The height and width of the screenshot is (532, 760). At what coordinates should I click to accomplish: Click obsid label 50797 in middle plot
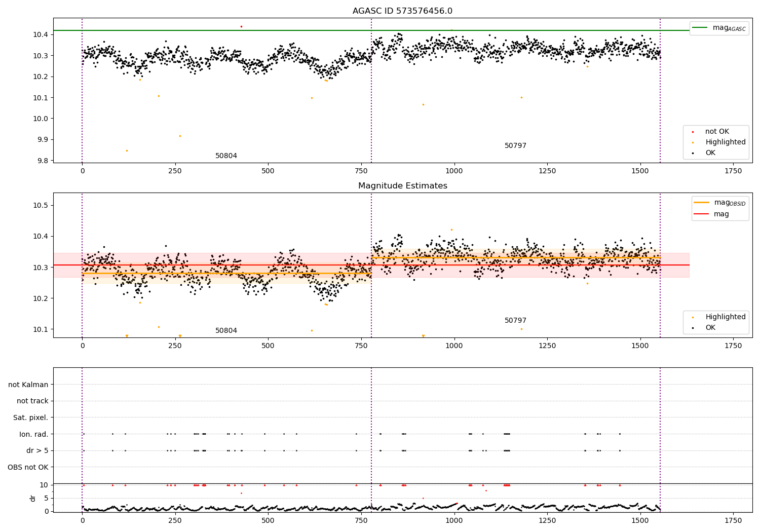(x=515, y=321)
